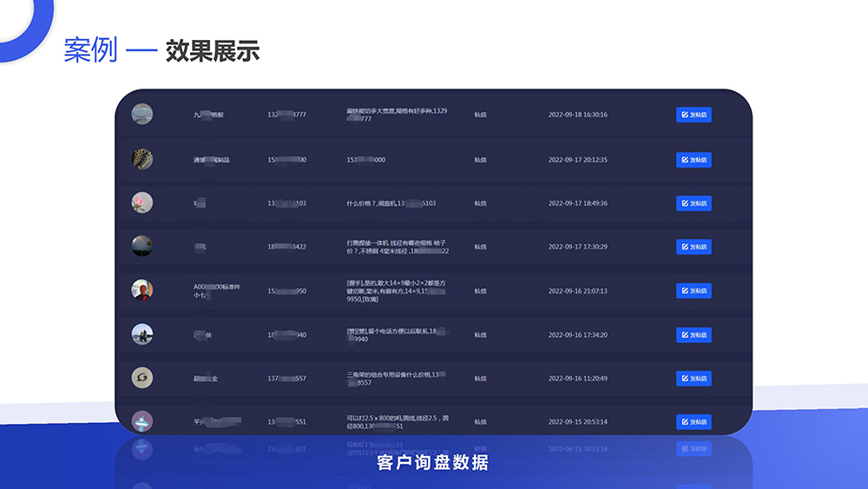This screenshot has width=868, height=489.
Task: Select the gray swirl logo avatar
Action: [x=142, y=378]
